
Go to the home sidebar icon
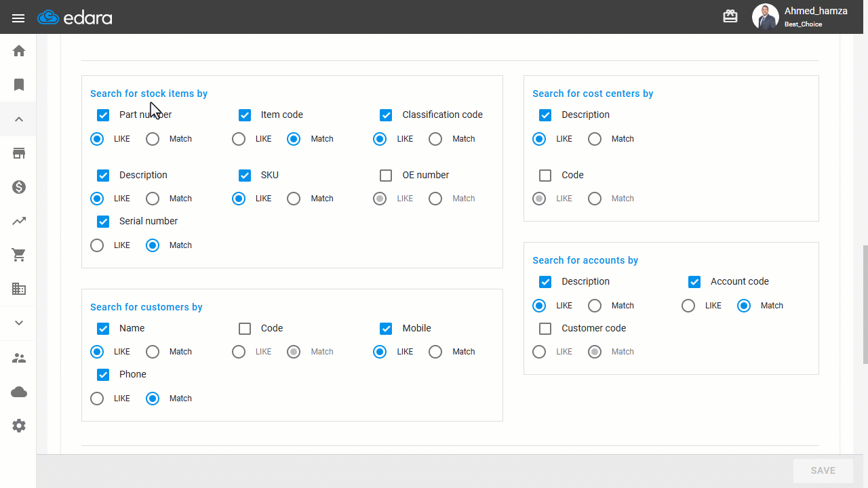tap(19, 51)
